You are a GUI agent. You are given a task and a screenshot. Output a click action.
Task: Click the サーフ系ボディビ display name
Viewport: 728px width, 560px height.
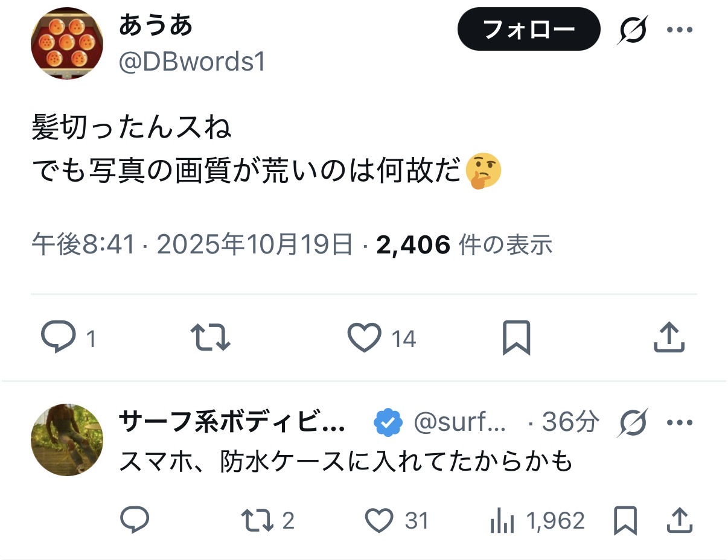pyautogui.click(x=232, y=422)
